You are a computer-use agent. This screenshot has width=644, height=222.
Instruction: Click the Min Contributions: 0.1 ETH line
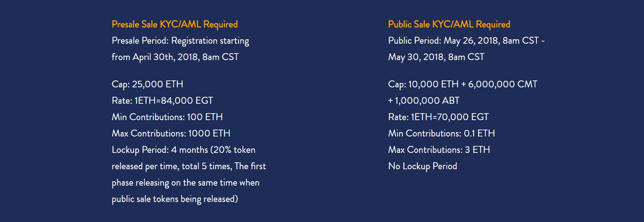tap(442, 134)
